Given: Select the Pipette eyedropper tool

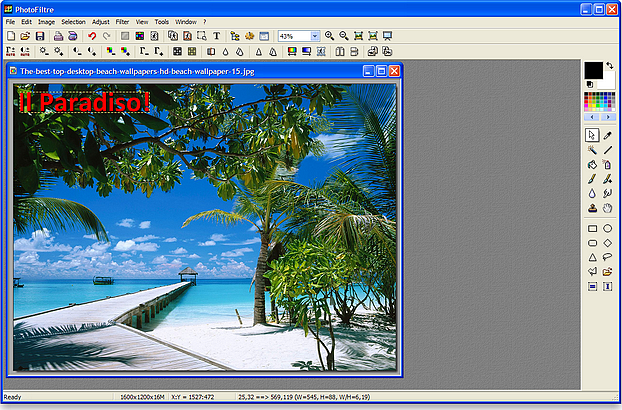Looking at the screenshot, I should pyautogui.click(x=607, y=136).
